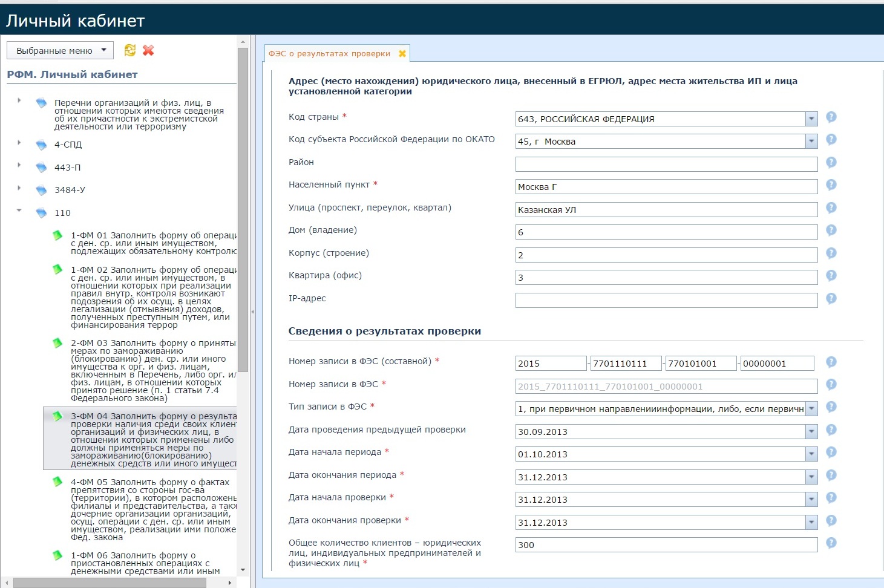The height and width of the screenshot is (588, 884).
Task: Open 2-ФМ 03 form menu item
Action: [154, 370]
